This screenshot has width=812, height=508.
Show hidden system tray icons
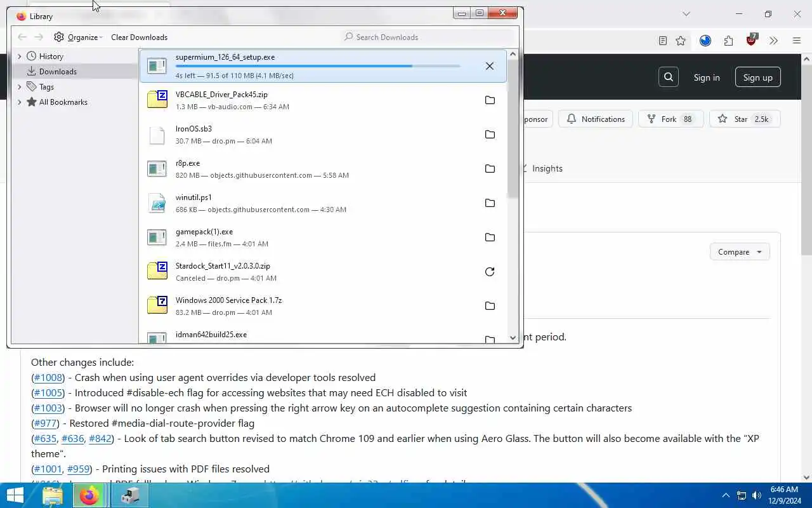(726, 495)
